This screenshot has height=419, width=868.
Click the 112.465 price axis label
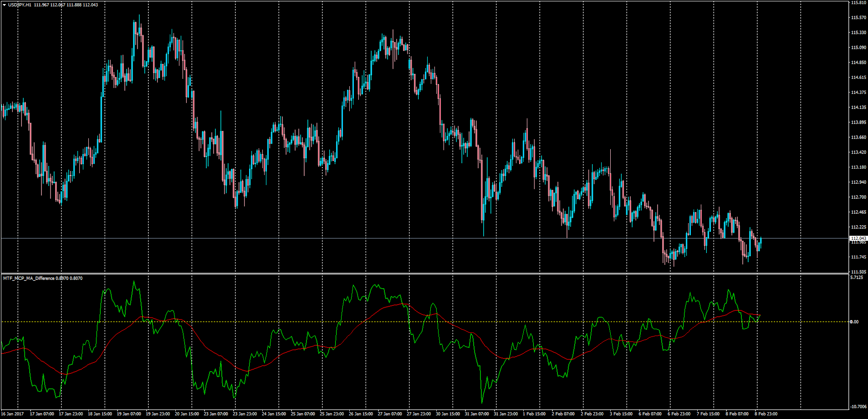(x=858, y=212)
